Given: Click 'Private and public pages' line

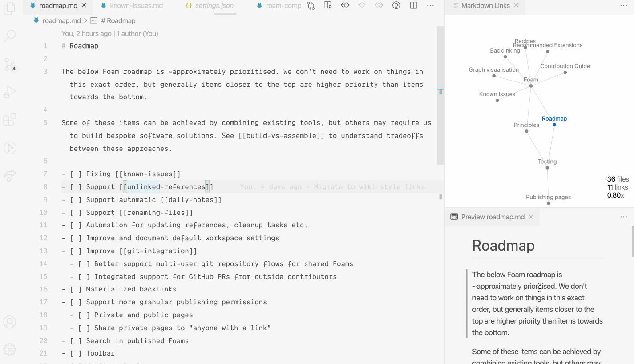Looking at the screenshot, I should coord(144,315).
